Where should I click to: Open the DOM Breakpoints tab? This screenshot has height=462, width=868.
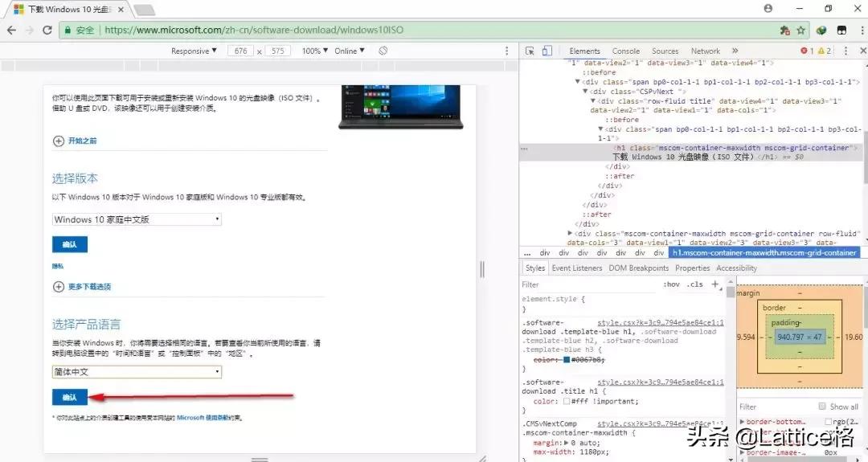(639, 268)
